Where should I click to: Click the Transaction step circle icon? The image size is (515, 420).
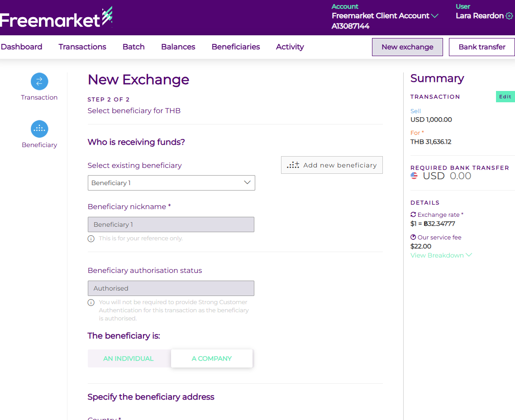39,81
